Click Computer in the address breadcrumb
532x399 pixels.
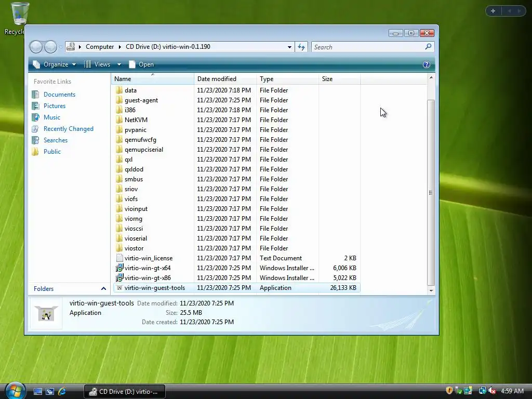(100, 47)
